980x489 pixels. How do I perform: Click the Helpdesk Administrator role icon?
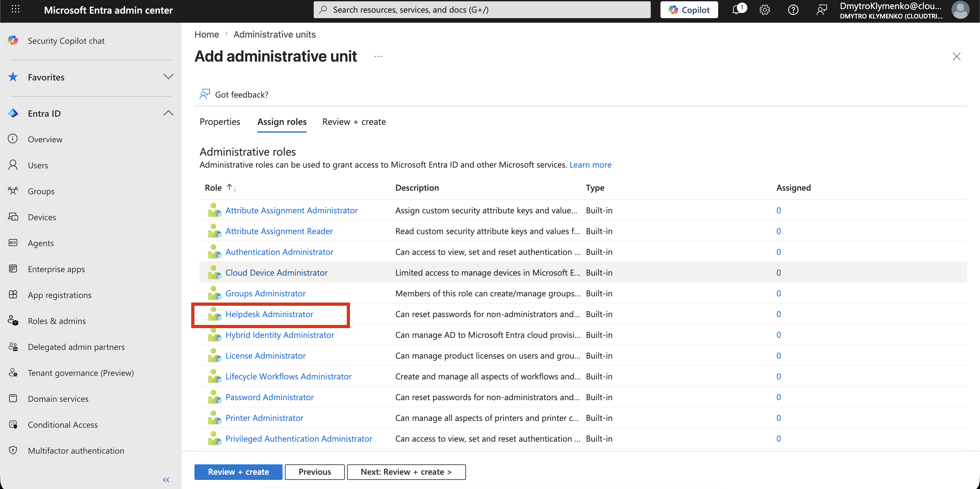pos(215,314)
